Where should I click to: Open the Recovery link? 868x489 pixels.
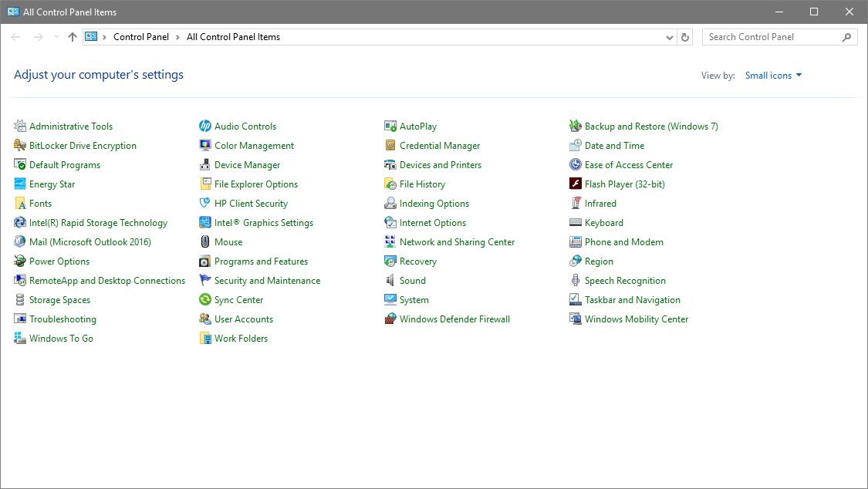point(418,261)
